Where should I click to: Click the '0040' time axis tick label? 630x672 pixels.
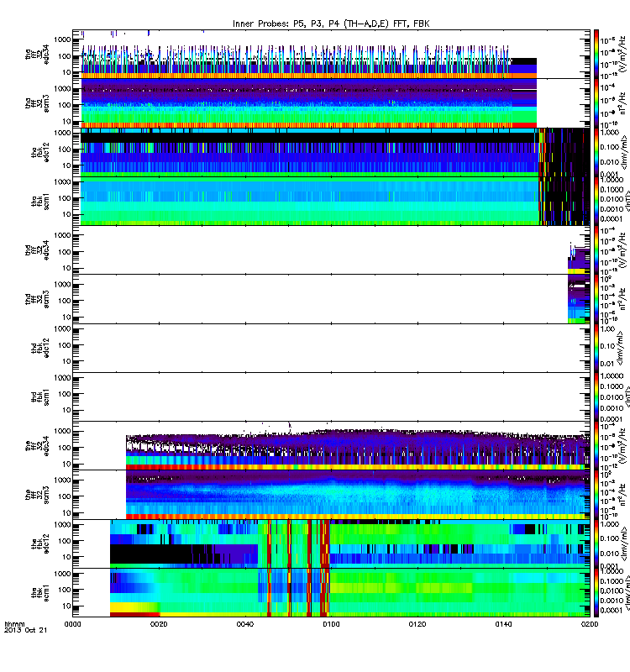click(x=244, y=624)
